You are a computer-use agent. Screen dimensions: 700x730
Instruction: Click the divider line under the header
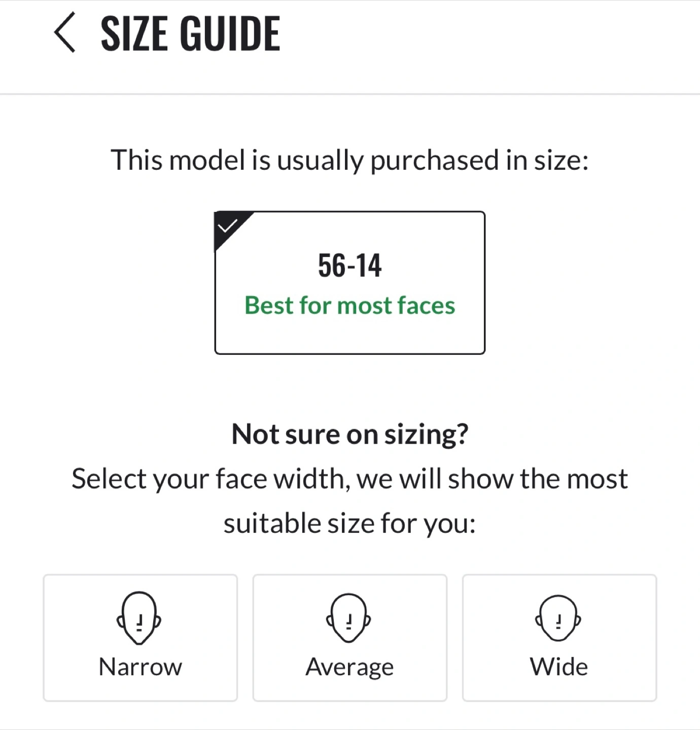[x=350, y=94]
